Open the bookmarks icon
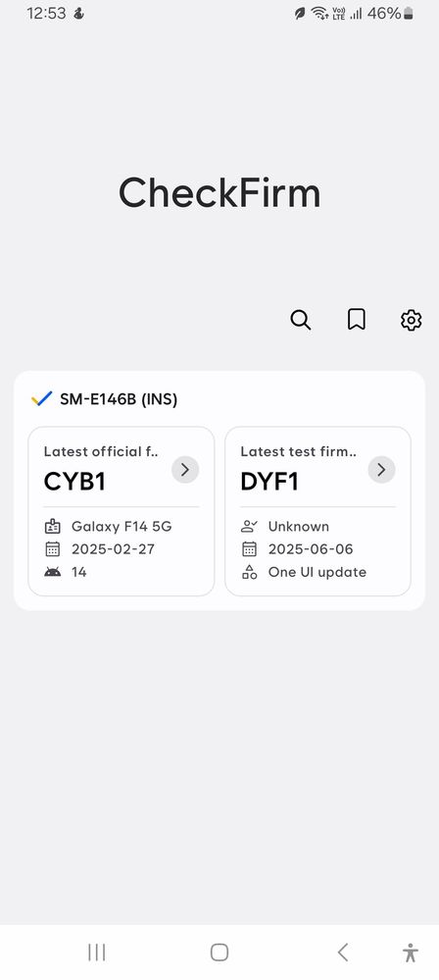 point(357,320)
